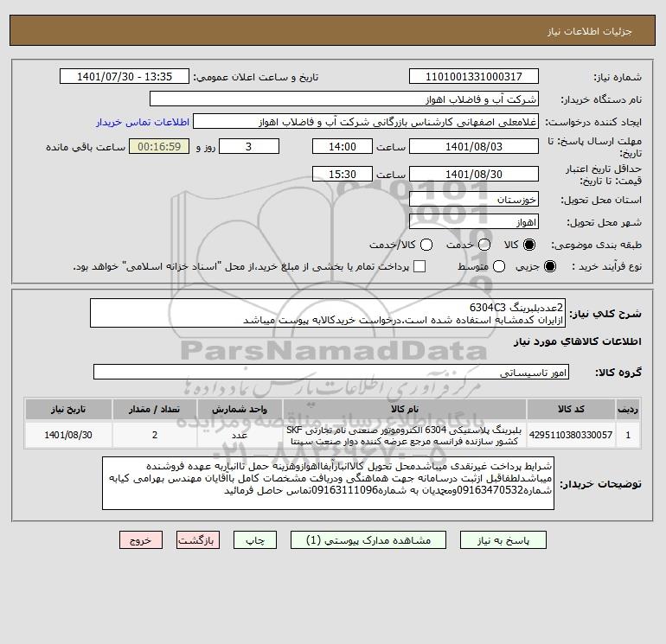This screenshot has width=666, height=644.
Task: Click the remaining time field 00:16:59
Action: 159,147
